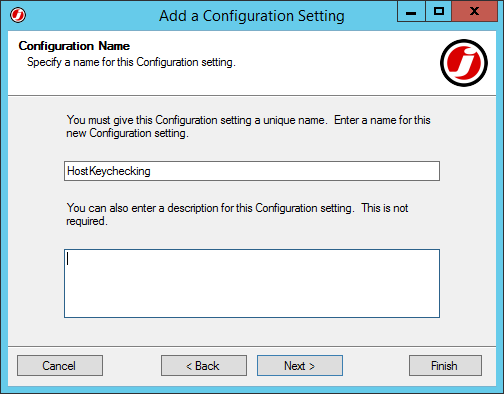Cancel the configuration wizard
Viewport: 504px width, 394px height.
(x=60, y=366)
